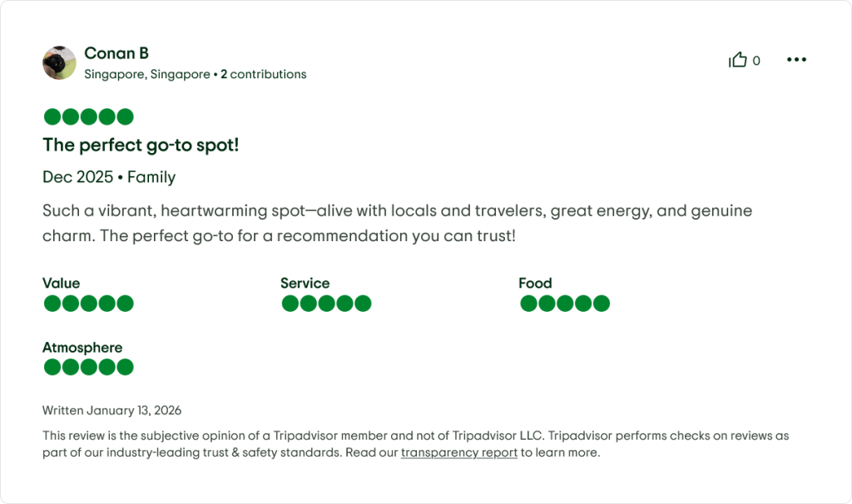Open the Conan B profile name link
The image size is (852, 504).
tap(116, 53)
